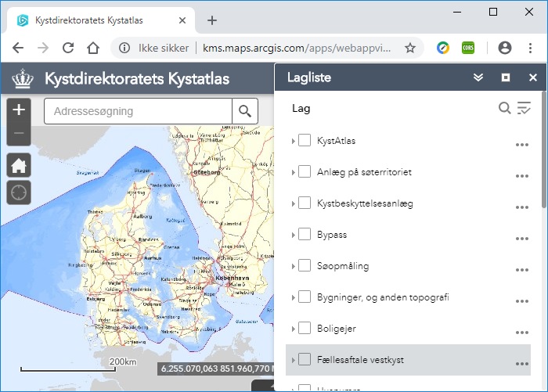This screenshot has width=548, height=392.
Task: Bookmark this page with the star
Action: coord(410,48)
